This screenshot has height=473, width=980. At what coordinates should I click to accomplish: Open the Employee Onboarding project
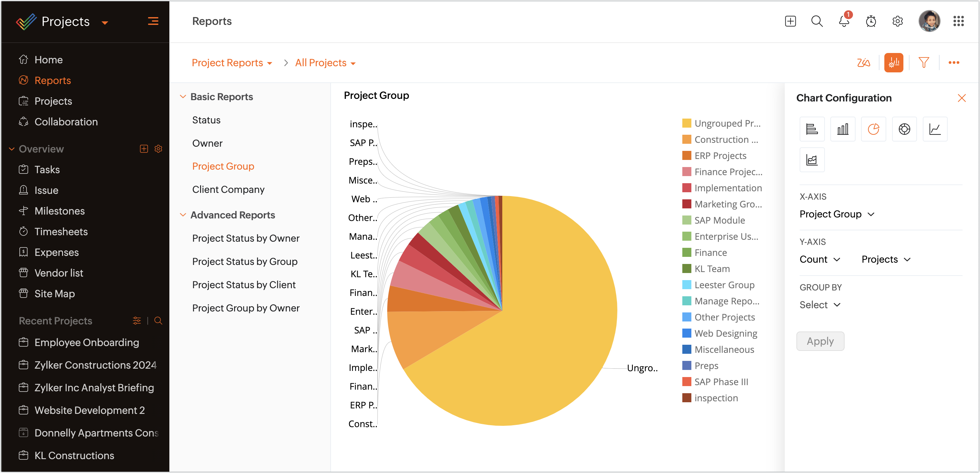(x=86, y=342)
